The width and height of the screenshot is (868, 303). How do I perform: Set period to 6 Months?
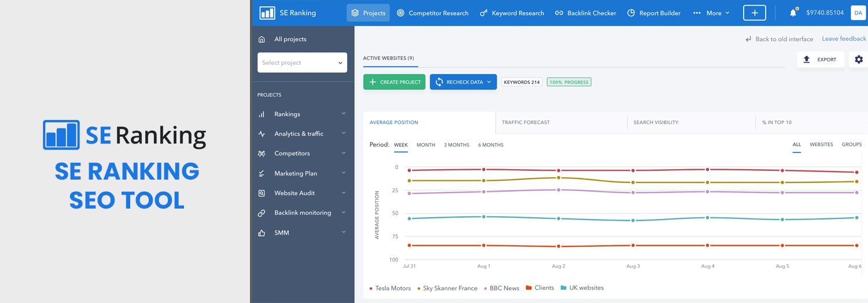click(491, 145)
